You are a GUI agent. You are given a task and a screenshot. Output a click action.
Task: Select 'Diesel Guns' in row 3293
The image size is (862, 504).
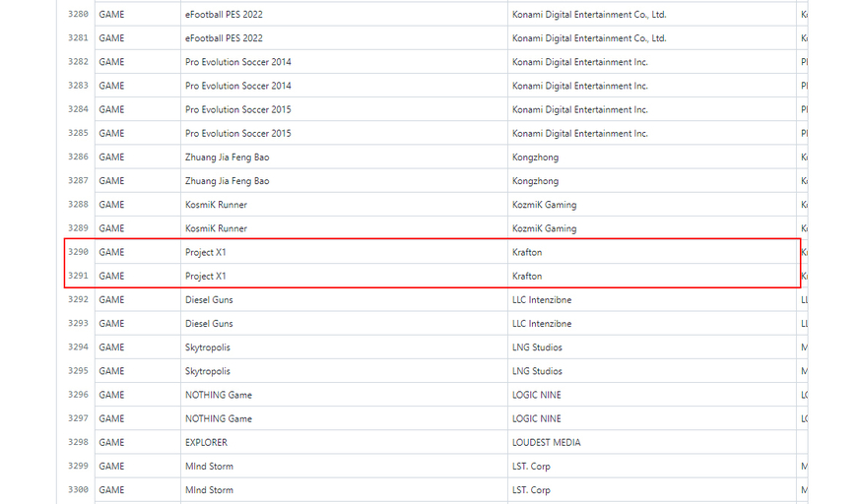pyautogui.click(x=209, y=324)
